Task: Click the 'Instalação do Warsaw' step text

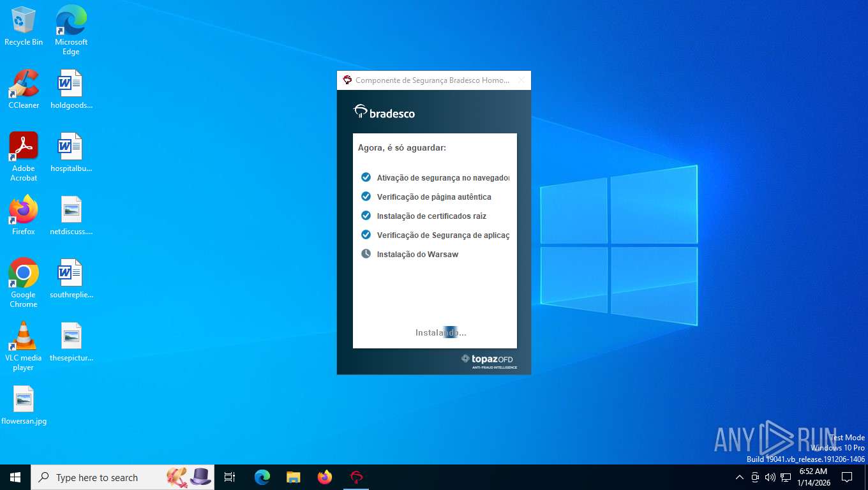Action: [417, 255]
